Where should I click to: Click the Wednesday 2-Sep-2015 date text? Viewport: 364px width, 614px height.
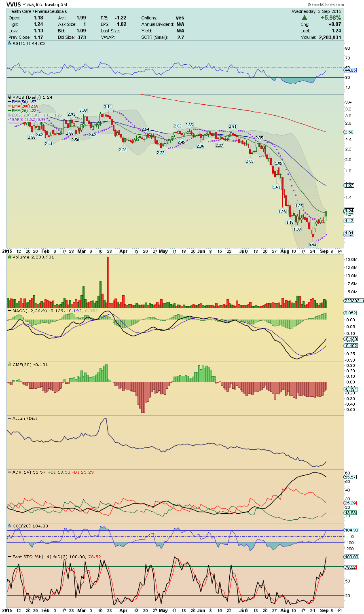[x=316, y=11]
